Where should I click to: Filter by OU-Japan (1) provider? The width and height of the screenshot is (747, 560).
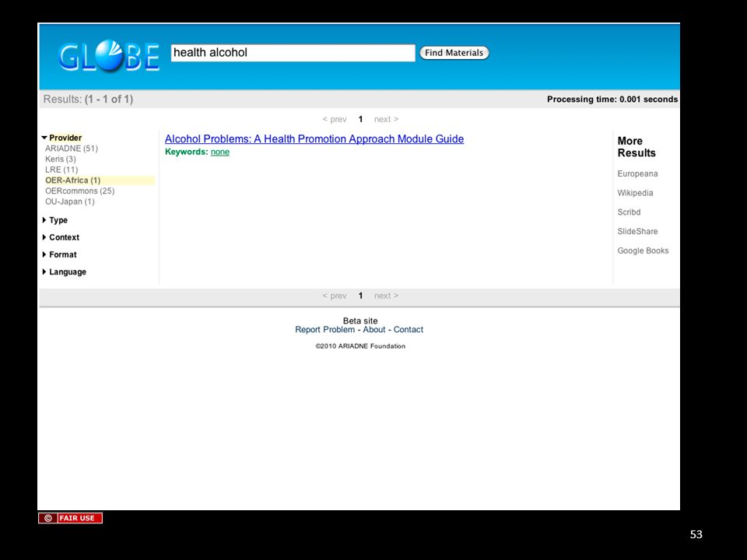tap(69, 201)
